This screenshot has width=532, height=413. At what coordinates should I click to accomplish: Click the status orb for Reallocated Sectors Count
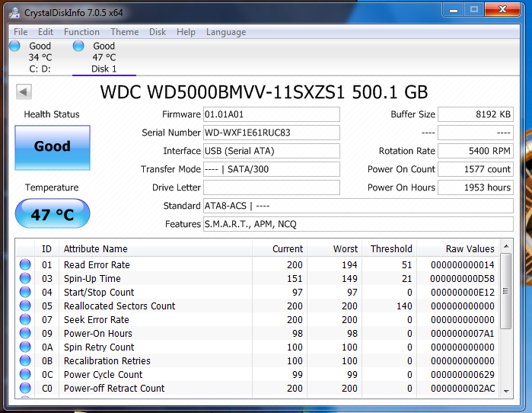(25, 306)
